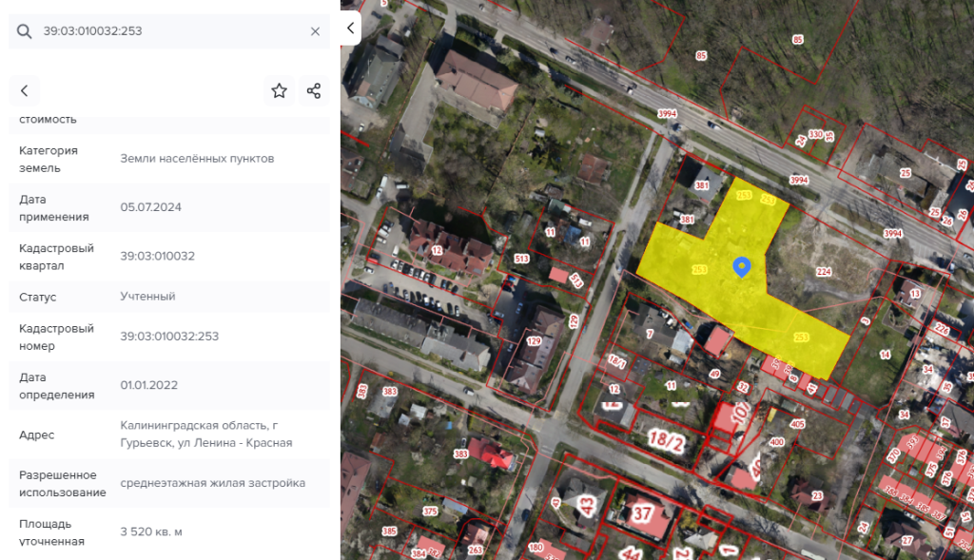974x560 pixels.
Task: Click the Кадастровый номер value 39:03:010032:253
Action: pyautogui.click(x=169, y=337)
